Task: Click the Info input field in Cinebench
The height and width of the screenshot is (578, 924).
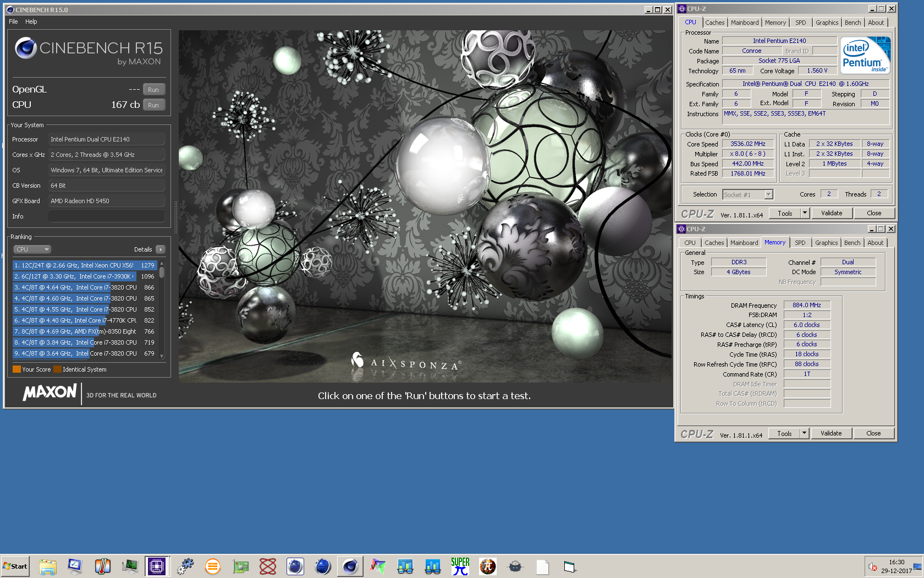Action: (107, 216)
